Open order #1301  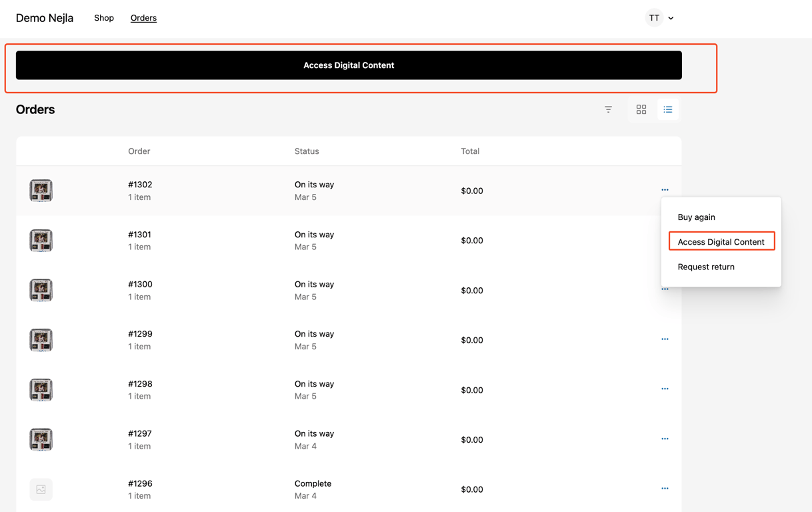(x=139, y=235)
